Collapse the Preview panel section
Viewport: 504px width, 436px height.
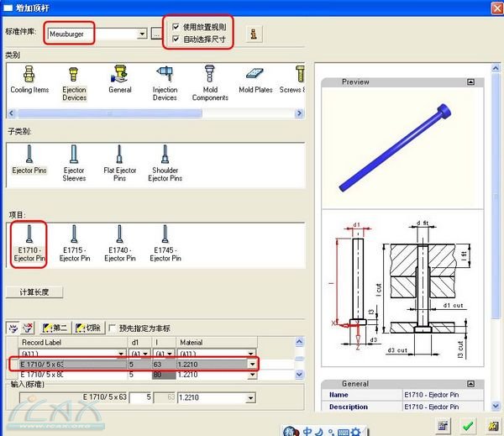(x=471, y=82)
